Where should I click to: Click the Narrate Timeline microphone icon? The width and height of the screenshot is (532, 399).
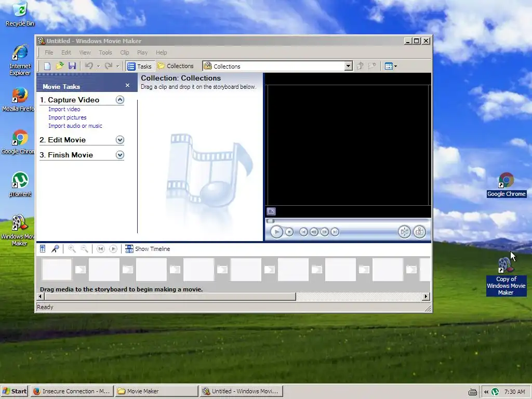pos(55,249)
